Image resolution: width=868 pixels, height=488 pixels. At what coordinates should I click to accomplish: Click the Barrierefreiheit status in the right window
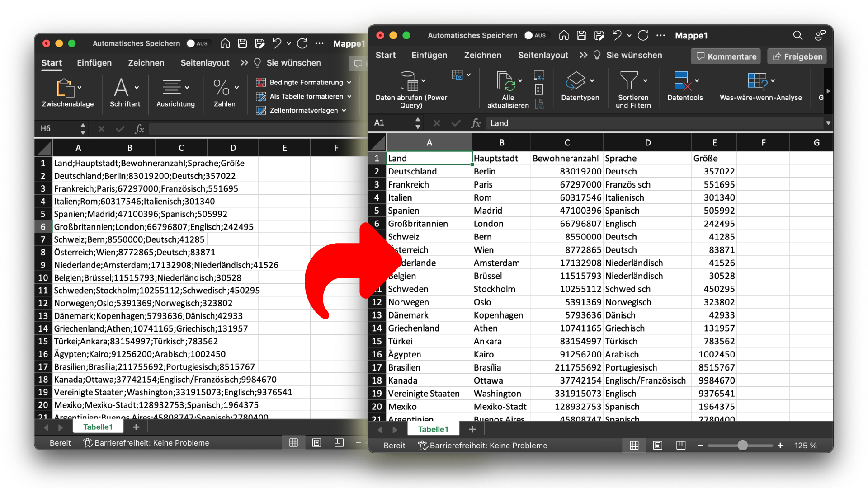point(483,446)
